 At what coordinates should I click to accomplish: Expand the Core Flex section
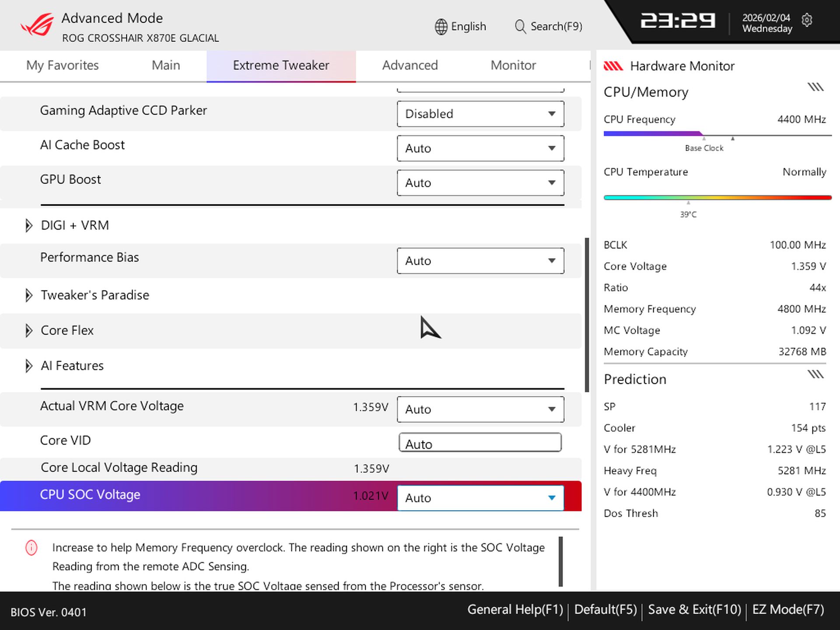(29, 330)
